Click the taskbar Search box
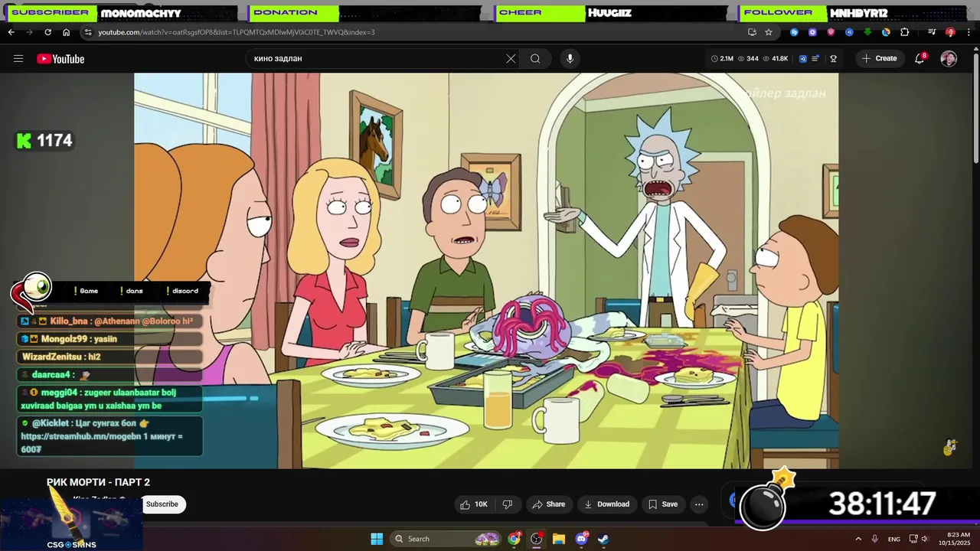Image resolution: width=980 pixels, height=551 pixels. [447, 539]
